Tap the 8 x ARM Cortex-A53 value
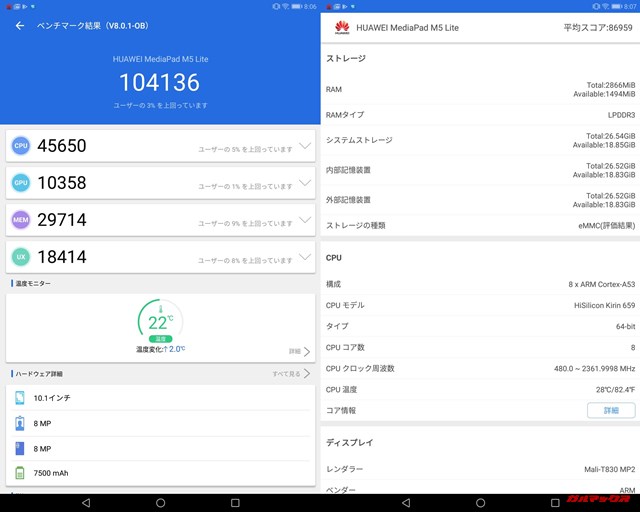Image resolution: width=640 pixels, height=512 pixels. click(602, 284)
